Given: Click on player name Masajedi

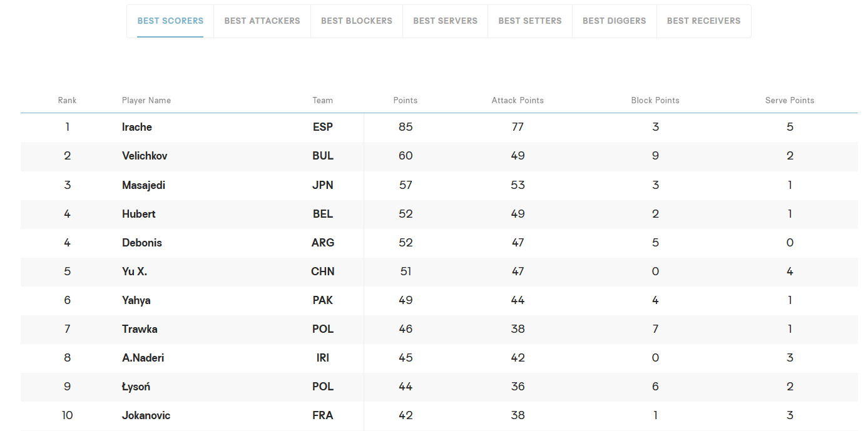Looking at the screenshot, I should pyautogui.click(x=143, y=185).
